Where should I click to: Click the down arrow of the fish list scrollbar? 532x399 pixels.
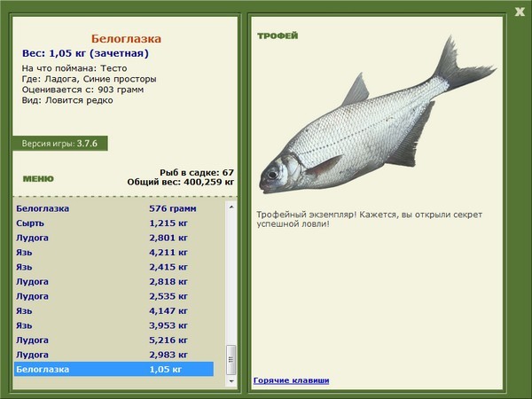231,381
